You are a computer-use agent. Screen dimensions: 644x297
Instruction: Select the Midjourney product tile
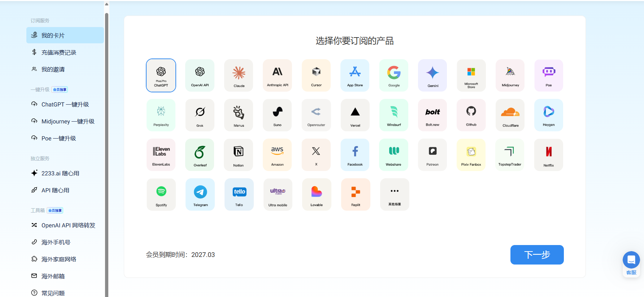[510, 75]
